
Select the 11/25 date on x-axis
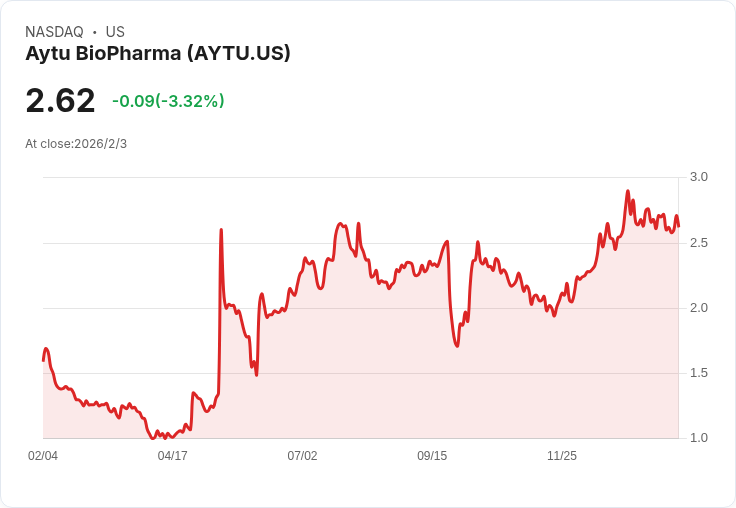(x=562, y=456)
